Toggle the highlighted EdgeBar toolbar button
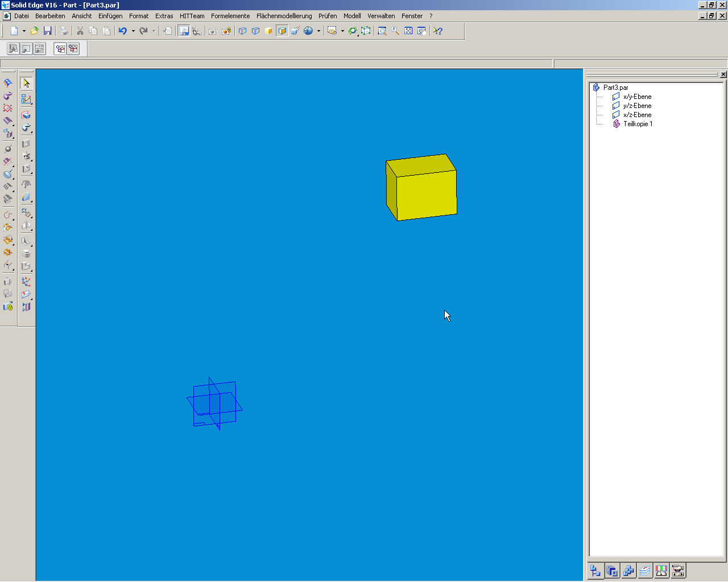Screen dimensions: 728x582 pos(184,31)
